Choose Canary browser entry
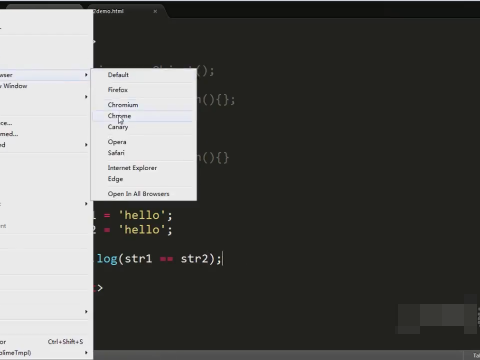Viewport: 480px width, 360px height. 144,127
